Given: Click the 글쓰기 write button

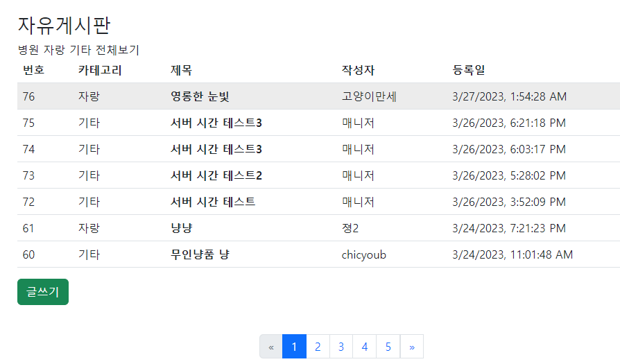Looking at the screenshot, I should tap(43, 292).
